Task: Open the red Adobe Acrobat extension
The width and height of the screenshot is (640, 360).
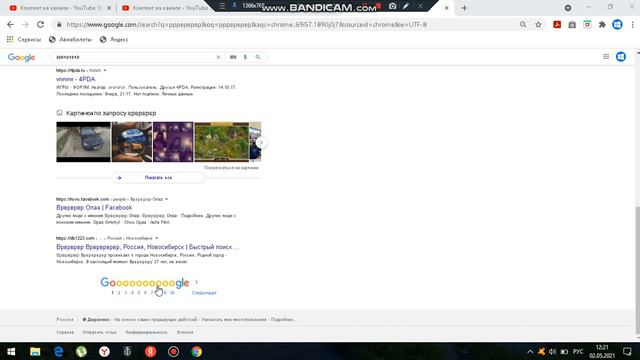Action: [x=557, y=24]
